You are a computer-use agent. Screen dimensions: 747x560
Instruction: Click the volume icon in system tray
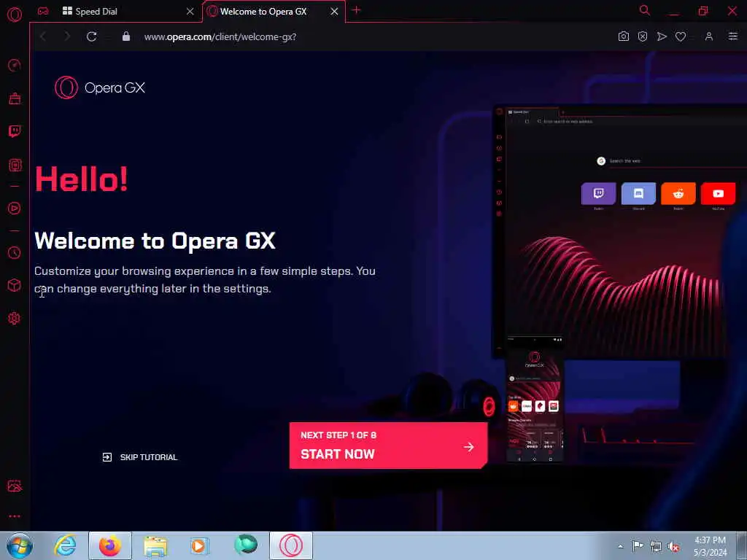click(673, 547)
